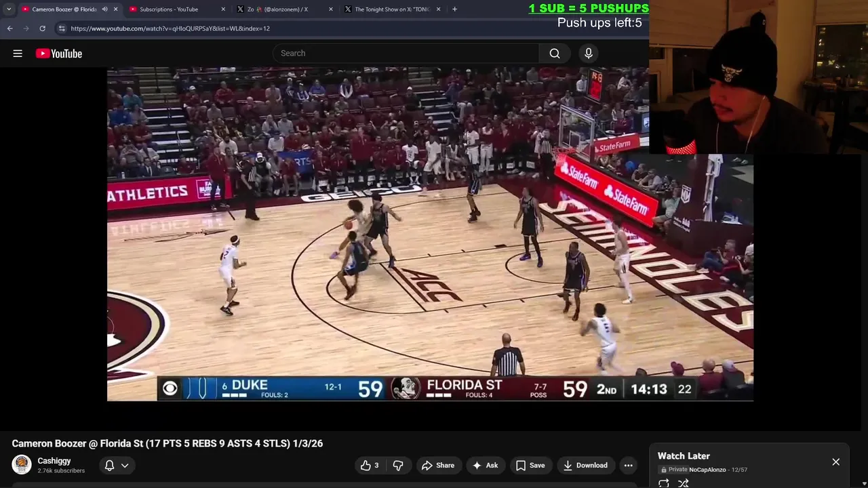Download the video
Image resolution: width=868 pixels, height=488 pixels.
[x=585, y=465]
